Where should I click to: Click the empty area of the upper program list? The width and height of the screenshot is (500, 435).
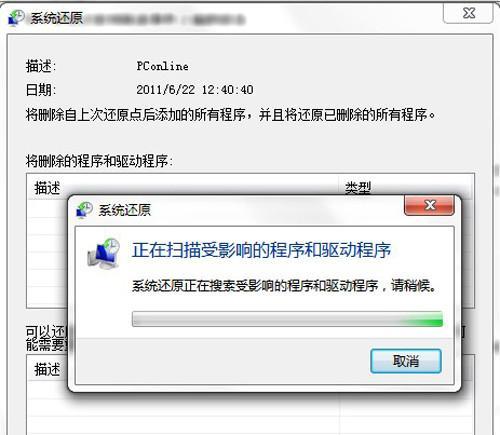point(47,253)
